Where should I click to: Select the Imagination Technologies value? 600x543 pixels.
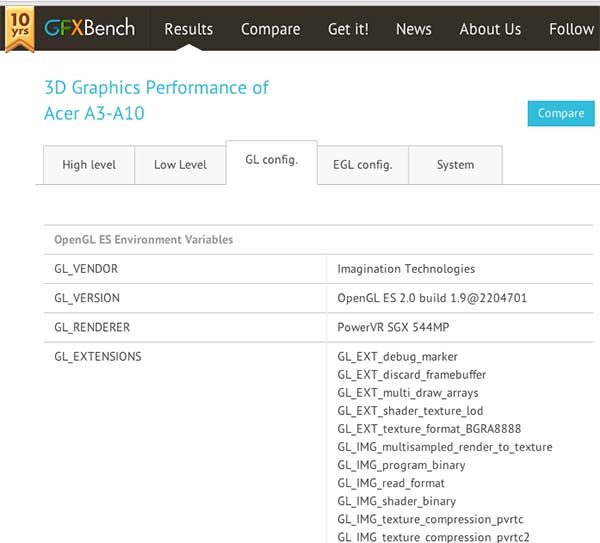coord(406,269)
